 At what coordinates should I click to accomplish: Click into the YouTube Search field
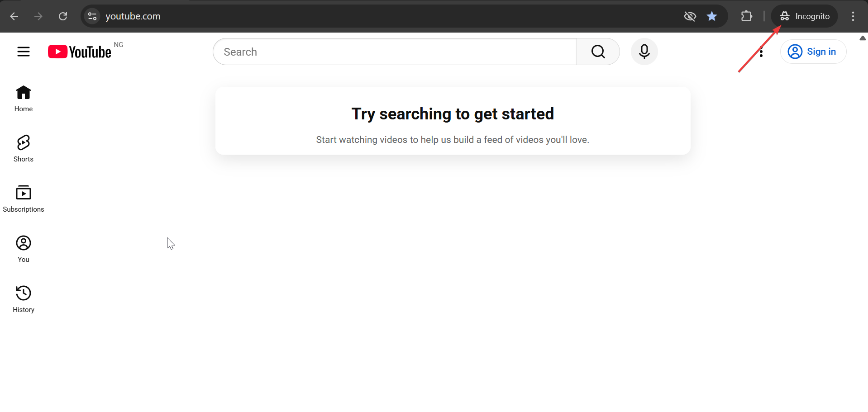[395, 52]
